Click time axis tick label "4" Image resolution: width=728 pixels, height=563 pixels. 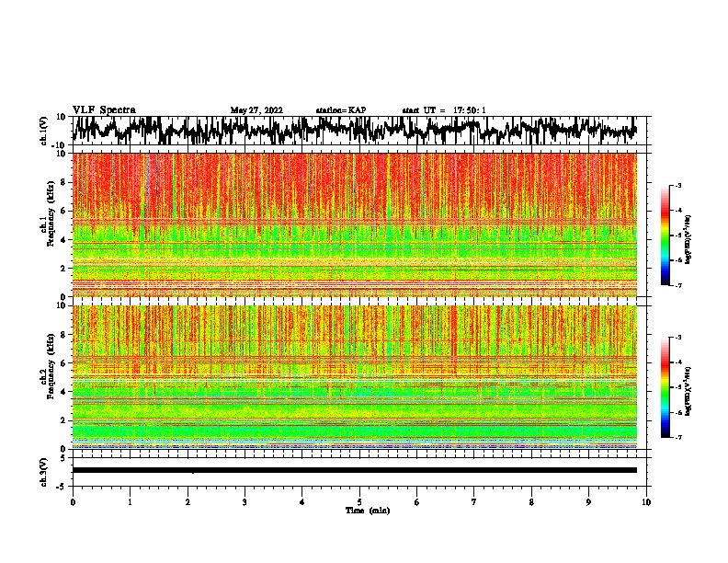pos(302,502)
